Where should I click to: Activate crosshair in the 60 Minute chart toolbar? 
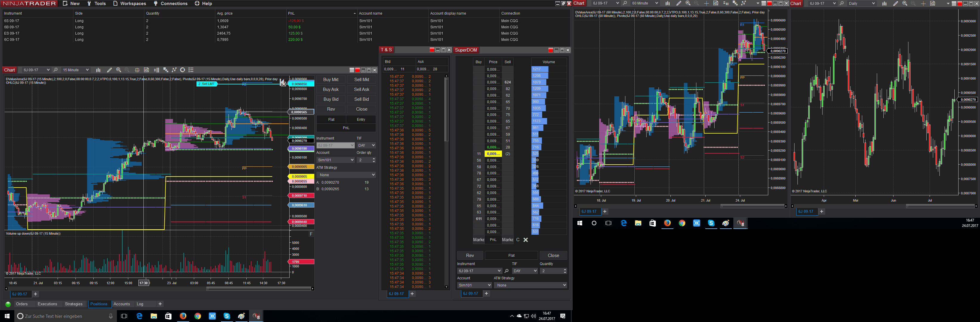click(707, 3)
